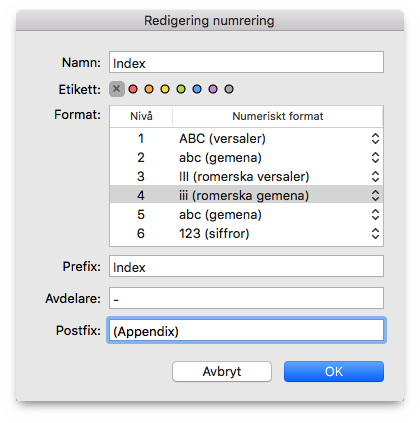
Task: Open format dropdown for level 1 ABC (versaler)
Action: [x=375, y=139]
